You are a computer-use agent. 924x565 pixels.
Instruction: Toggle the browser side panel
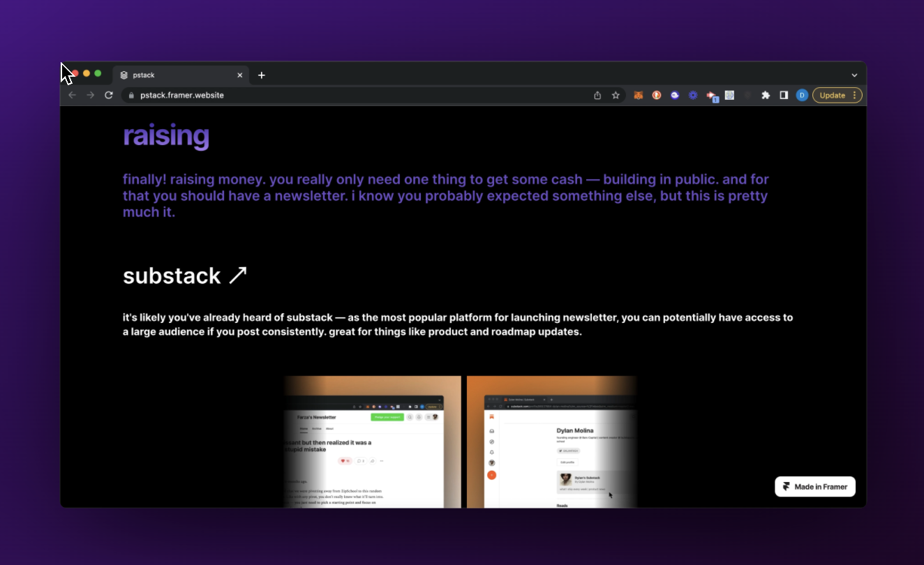click(784, 96)
